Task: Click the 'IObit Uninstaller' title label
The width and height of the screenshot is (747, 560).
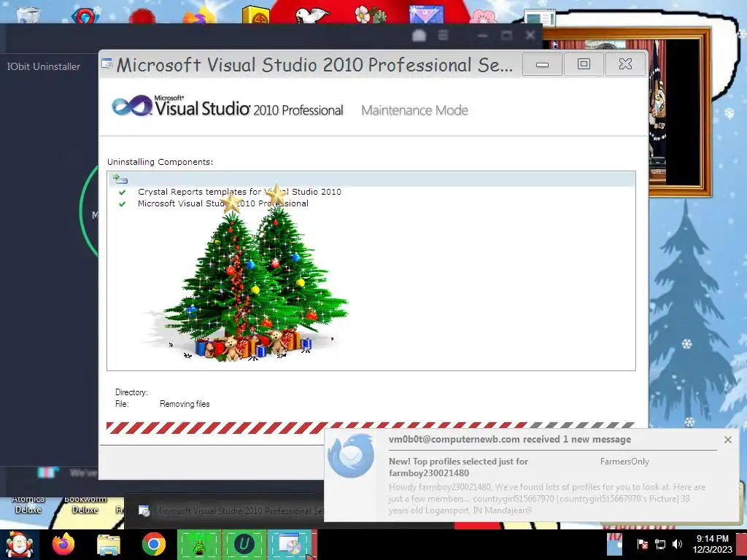Action: 43,66
